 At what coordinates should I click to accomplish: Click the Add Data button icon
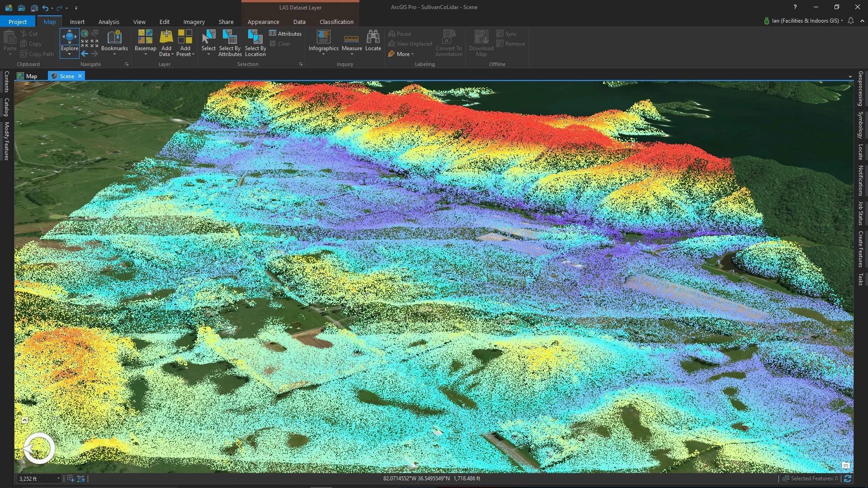coord(166,37)
